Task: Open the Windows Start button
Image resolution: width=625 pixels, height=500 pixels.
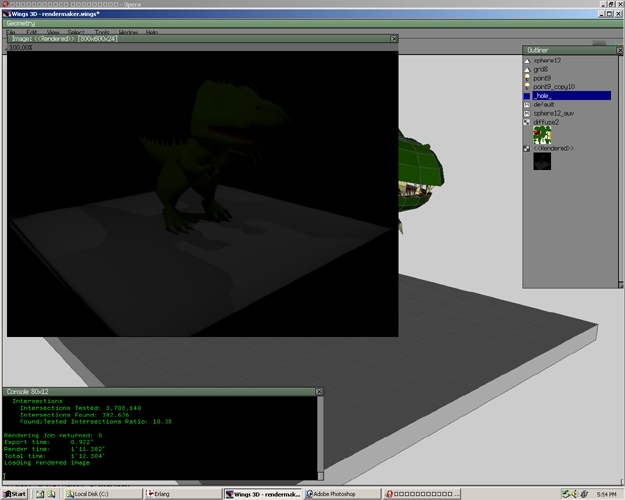Action: point(15,494)
